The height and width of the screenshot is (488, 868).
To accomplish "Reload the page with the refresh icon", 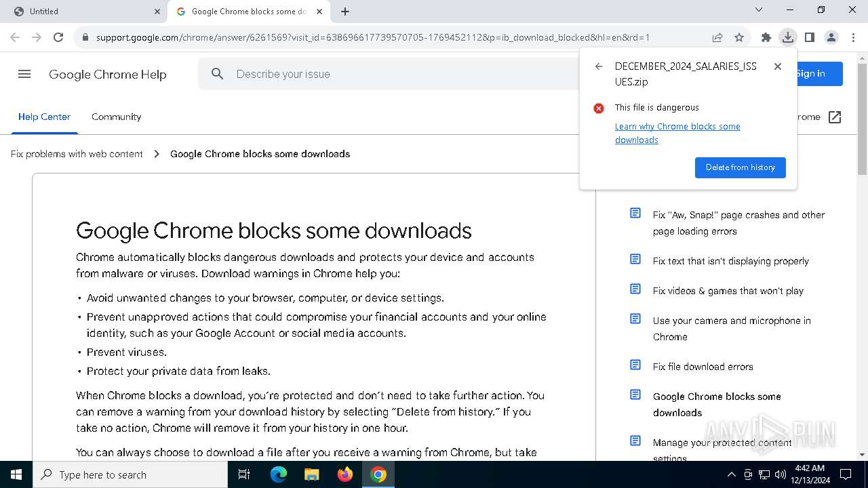I will click(58, 37).
